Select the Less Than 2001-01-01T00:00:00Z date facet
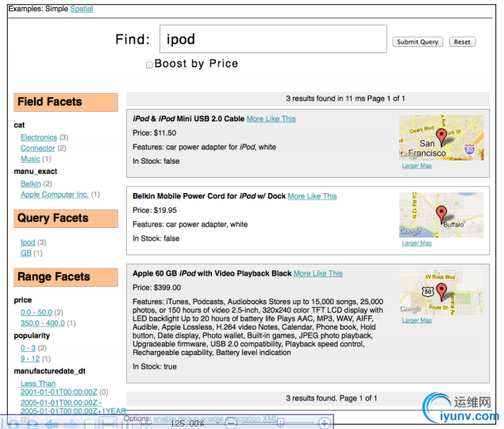 click(x=59, y=388)
